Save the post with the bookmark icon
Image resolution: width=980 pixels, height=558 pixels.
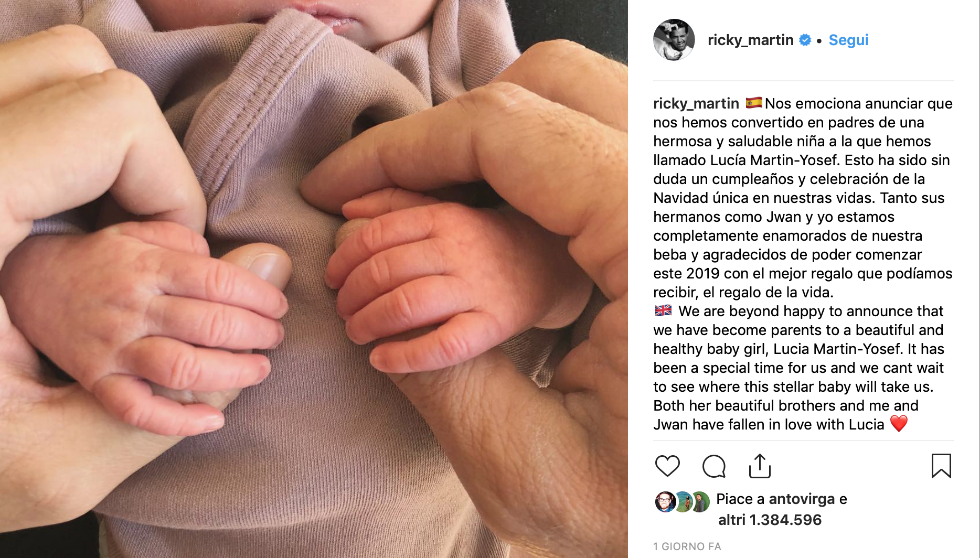[941, 466]
